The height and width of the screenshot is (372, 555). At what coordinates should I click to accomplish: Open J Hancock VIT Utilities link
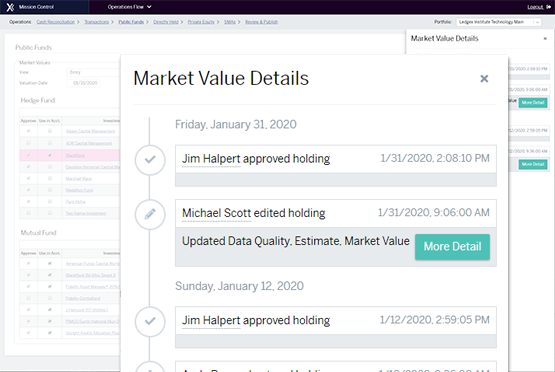pyautogui.click(x=87, y=310)
